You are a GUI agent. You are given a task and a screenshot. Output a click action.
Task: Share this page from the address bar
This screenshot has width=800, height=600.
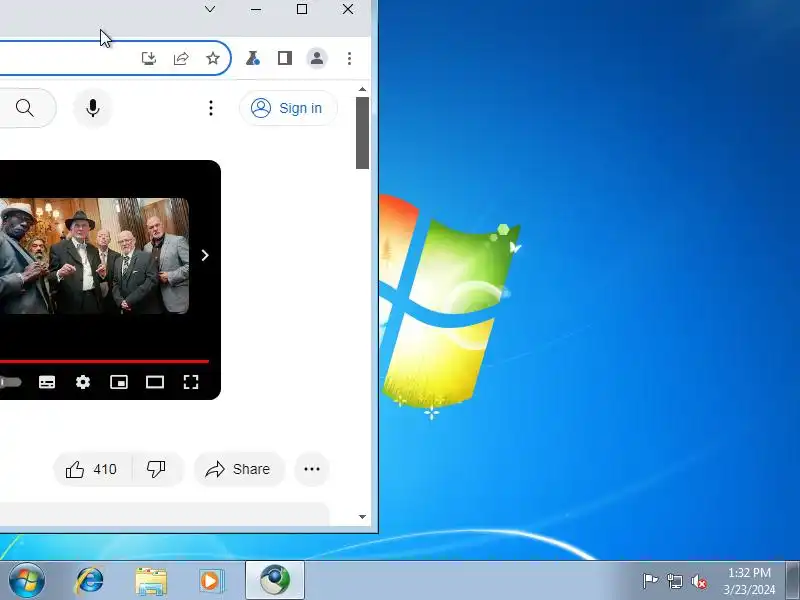click(181, 58)
